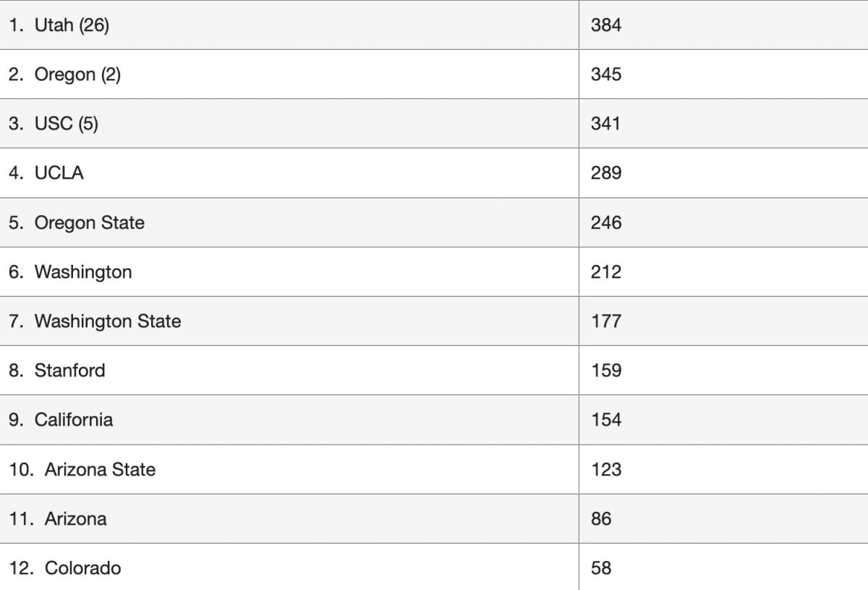Select the 289 points cell

606,173
